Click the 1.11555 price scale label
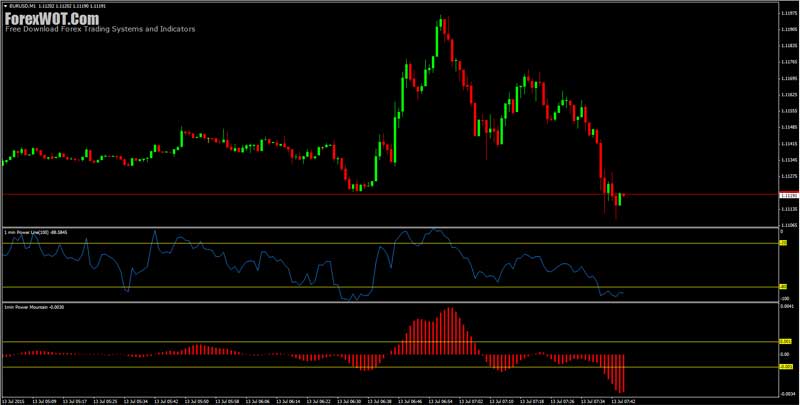This screenshot has width=800, height=405. [x=788, y=111]
